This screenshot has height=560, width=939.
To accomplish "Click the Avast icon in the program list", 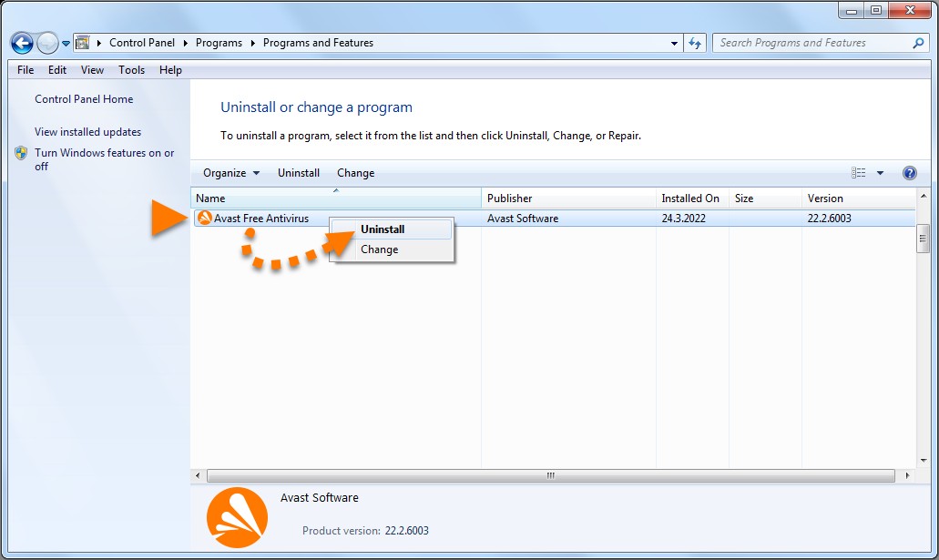I will 204,218.
